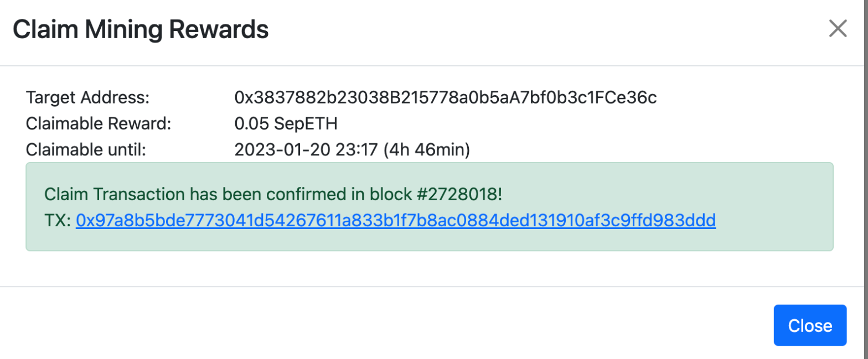Screen dimensions: 868x359
Task: Click the SepETH currency text
Action: [x=304, y=123]
